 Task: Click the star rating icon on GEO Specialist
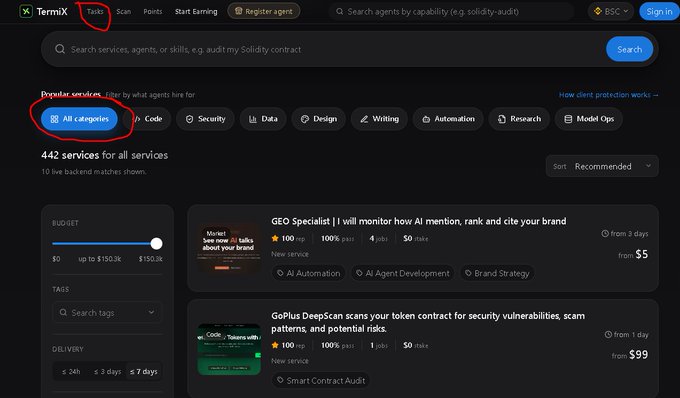coord(275,238)
